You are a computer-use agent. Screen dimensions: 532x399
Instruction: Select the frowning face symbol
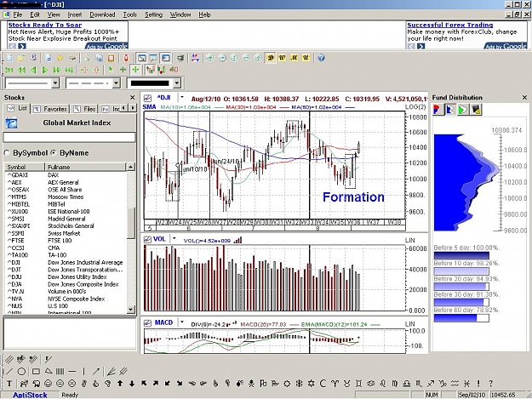72,384
